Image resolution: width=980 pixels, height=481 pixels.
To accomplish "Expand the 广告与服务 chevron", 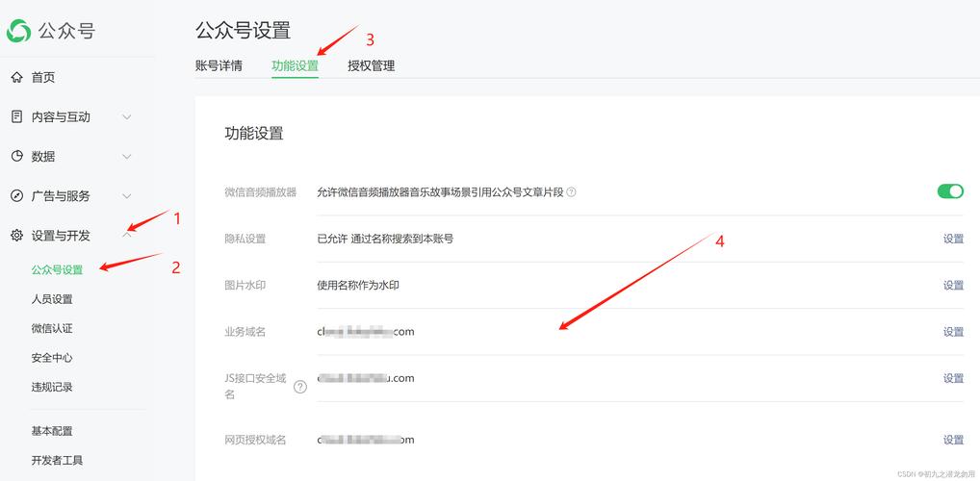I will pyautogui.click(x=126, y=195).
